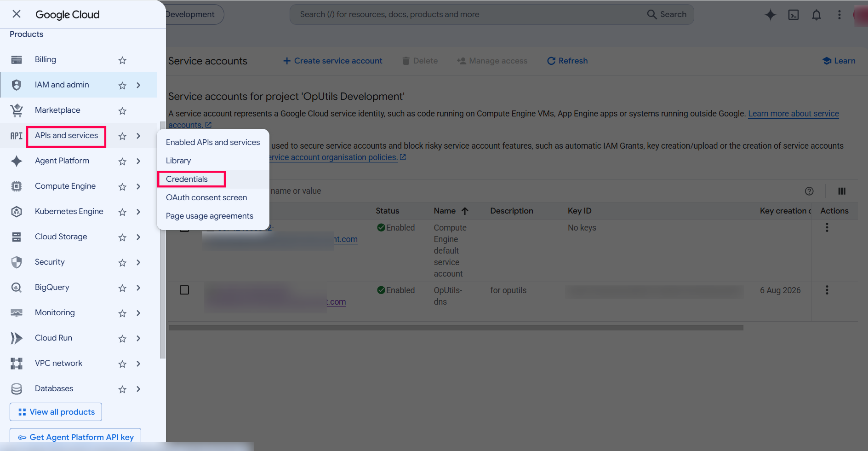868x451 pixels.
Task: Expand the Kubernetes Engine submenu chevron
Action: pos(138,212)
